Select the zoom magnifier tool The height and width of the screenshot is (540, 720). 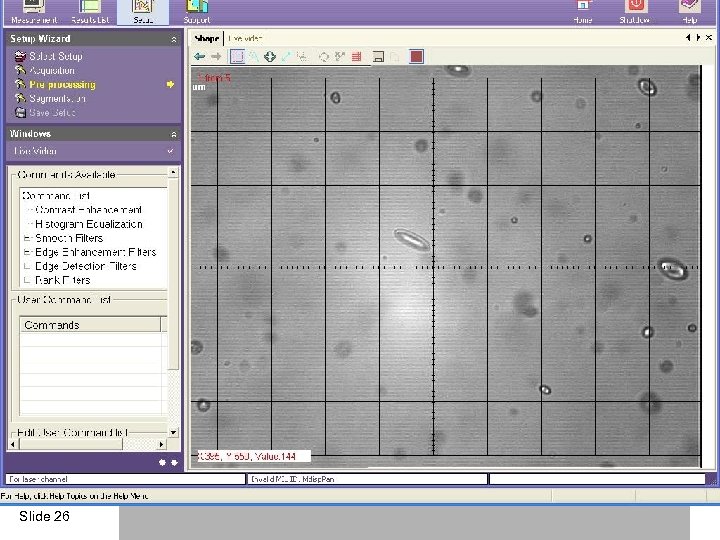click(x=254, y=56)
